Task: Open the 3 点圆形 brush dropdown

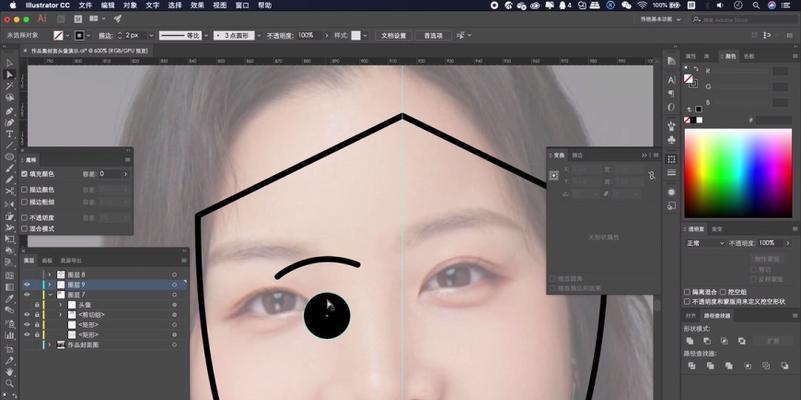Action: (259, 36)
